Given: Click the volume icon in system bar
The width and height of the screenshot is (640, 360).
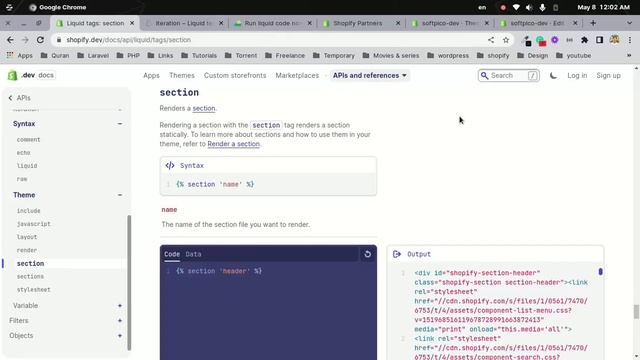Looking at the screenshot, I should point(529,7).
